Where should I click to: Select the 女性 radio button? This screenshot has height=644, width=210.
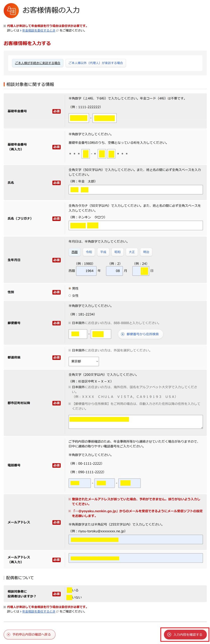coord(70,296)
